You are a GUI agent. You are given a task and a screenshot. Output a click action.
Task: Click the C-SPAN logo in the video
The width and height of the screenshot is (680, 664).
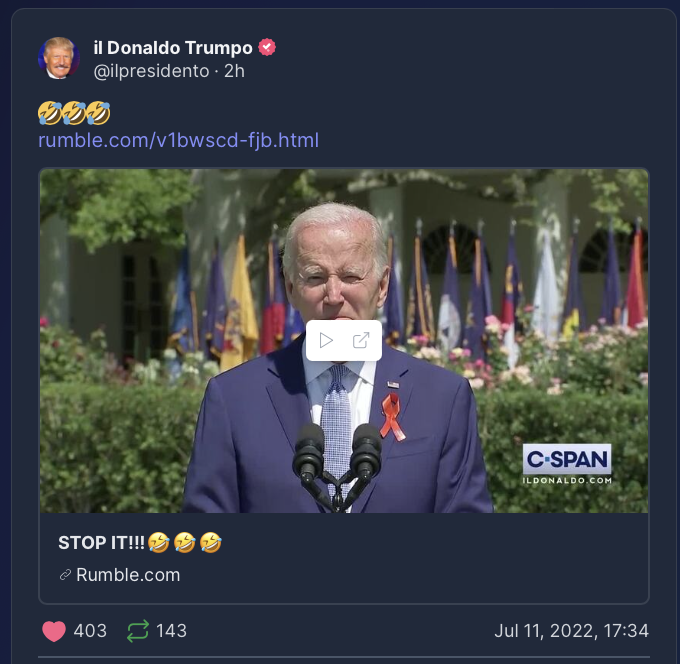(x=567, y=459)
